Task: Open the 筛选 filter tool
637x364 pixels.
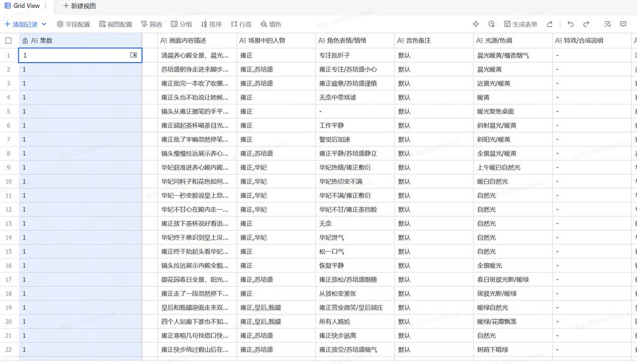Action: pyautogui.click(x=151, y=24)
